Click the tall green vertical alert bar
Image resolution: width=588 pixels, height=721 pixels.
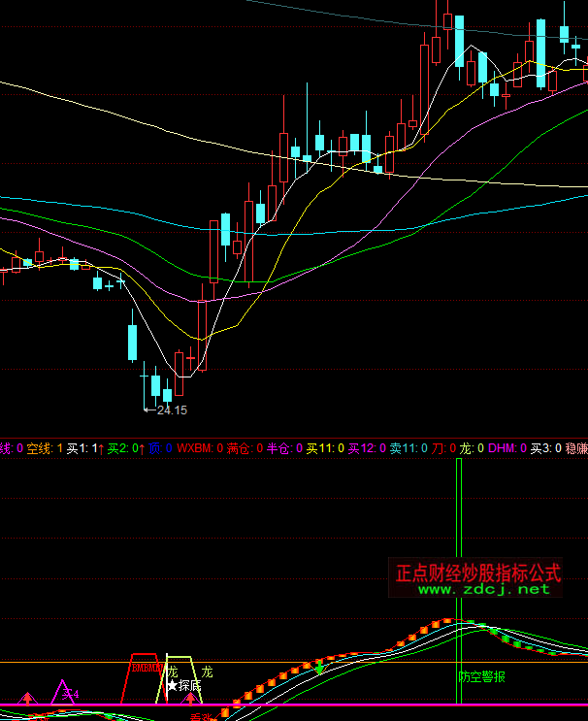tap(459, 543)
